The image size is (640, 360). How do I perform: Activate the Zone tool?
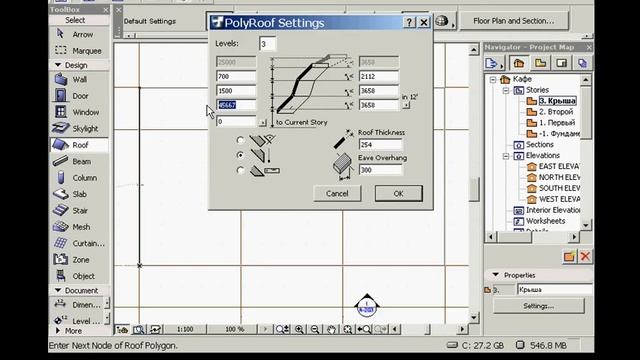coord(79,260)
